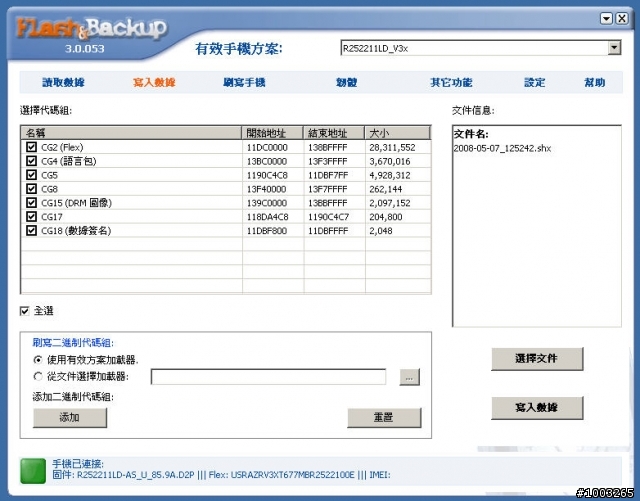Uncheck the CG2 (Flex) checkbox
Screen dimensions: 640x501
coord(31,147)
